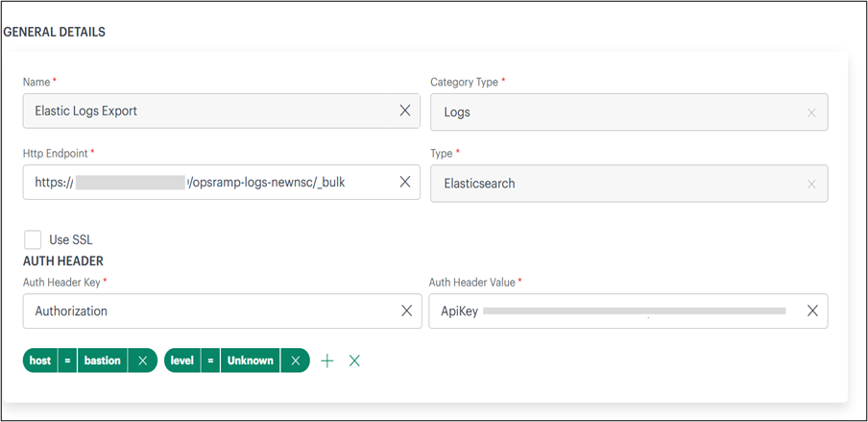The height and width of the screenshot is (422, 868).
Task: Clear the Http Endpoint field using X
Action: [404, 182]
